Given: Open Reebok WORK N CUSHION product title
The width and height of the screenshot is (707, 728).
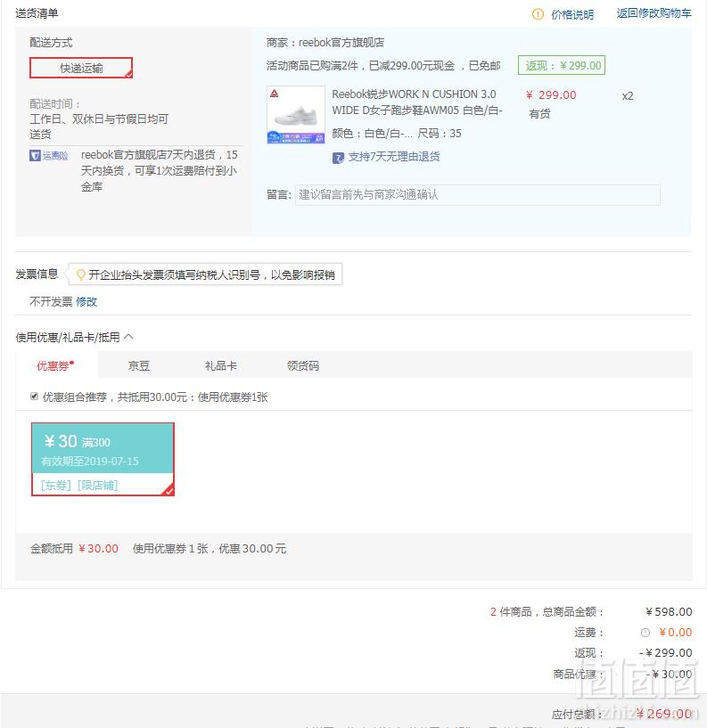Looking at the screenshot, I should 416,102.
